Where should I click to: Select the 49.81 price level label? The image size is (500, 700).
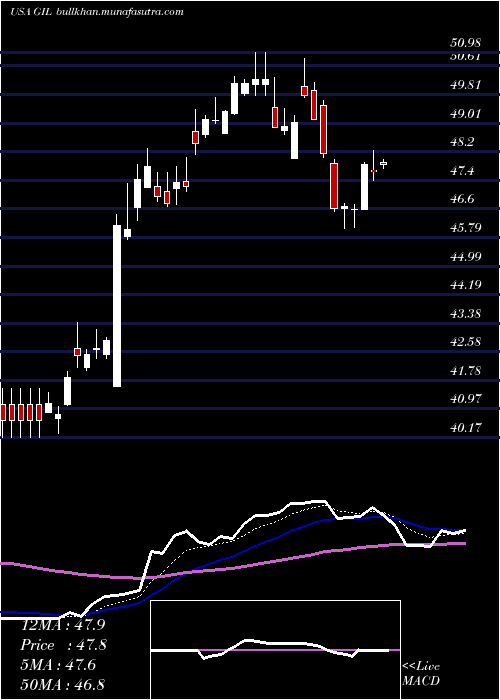[465, 85]
